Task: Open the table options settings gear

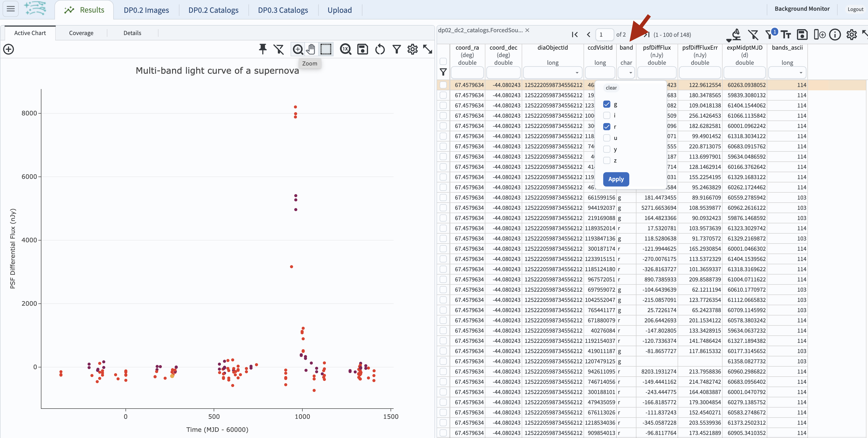Action: click(x=851, y=34)
